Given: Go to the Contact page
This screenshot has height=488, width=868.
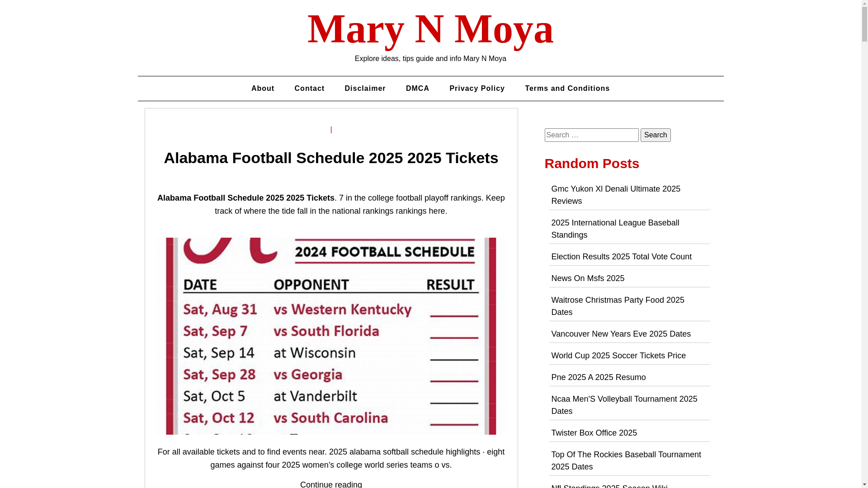Looking at the screenshot, I should [309, 89].
